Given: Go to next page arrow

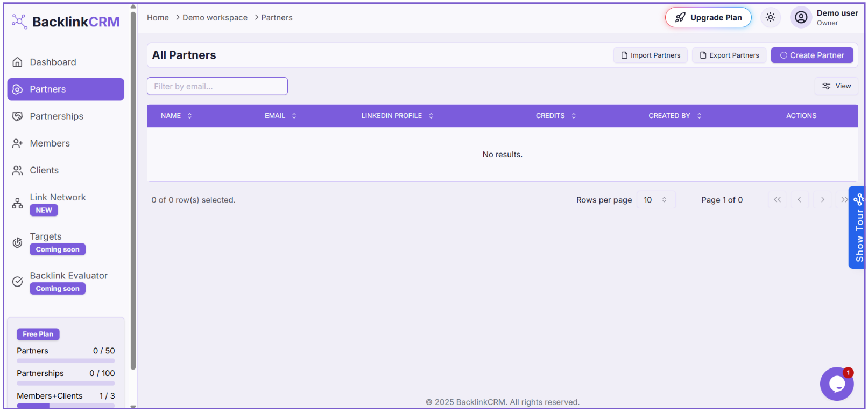Looking at the screenshot, I should 822,200.
